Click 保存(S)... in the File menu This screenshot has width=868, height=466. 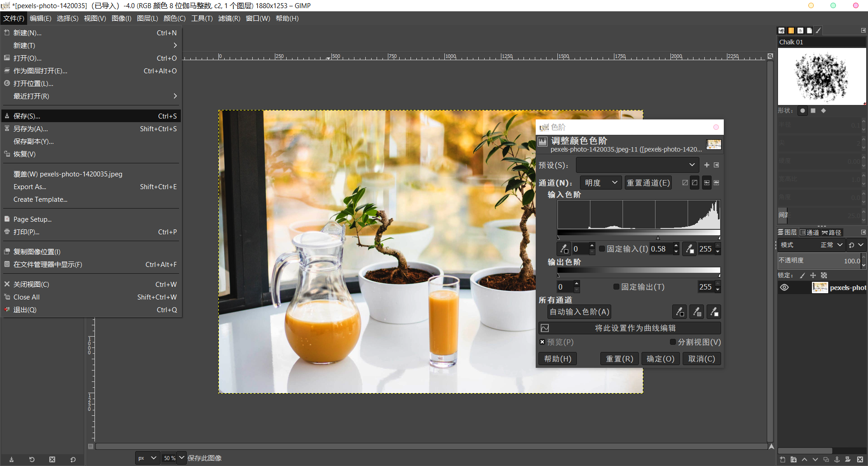(91, 116)
